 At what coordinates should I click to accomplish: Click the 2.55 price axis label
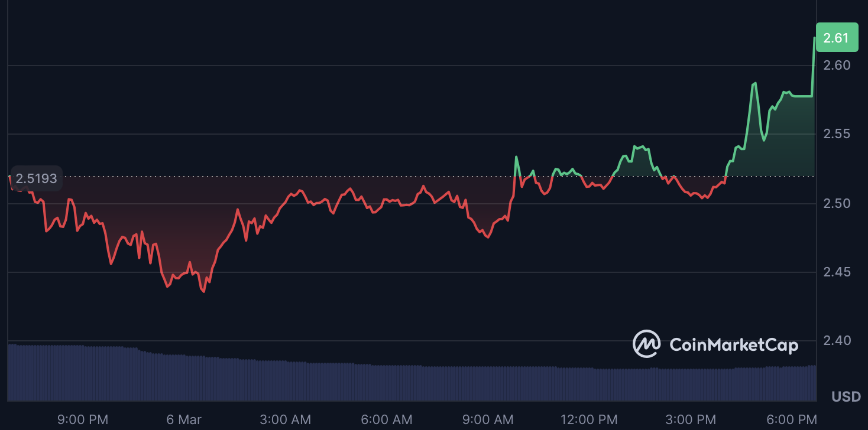click(x=837, y=134)
